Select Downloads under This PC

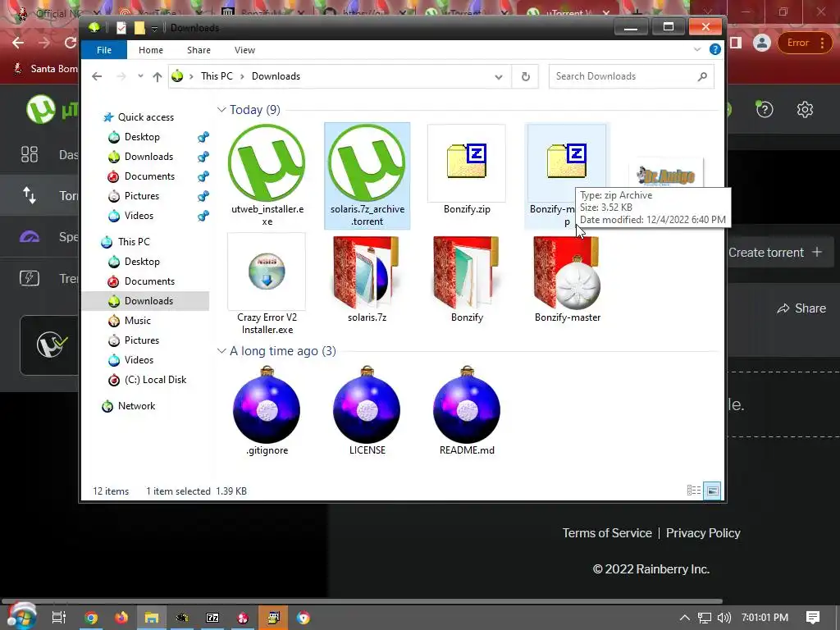[145, 301]
